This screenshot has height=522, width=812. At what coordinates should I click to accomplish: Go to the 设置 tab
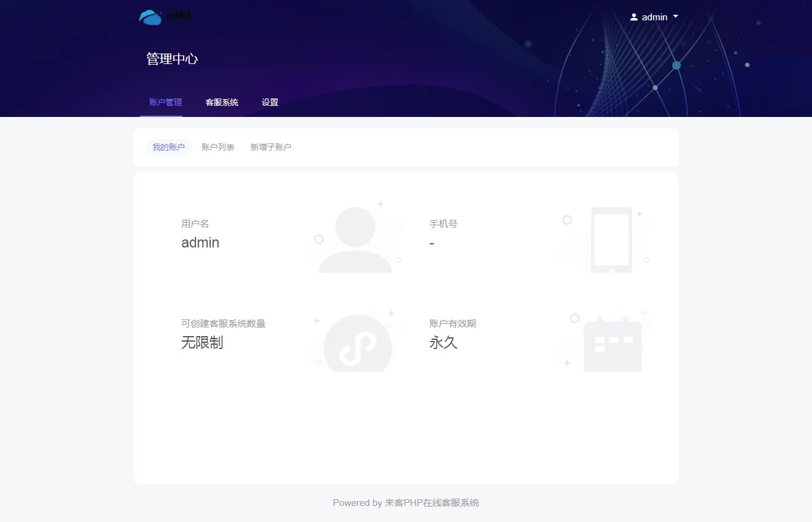[270, 102]
